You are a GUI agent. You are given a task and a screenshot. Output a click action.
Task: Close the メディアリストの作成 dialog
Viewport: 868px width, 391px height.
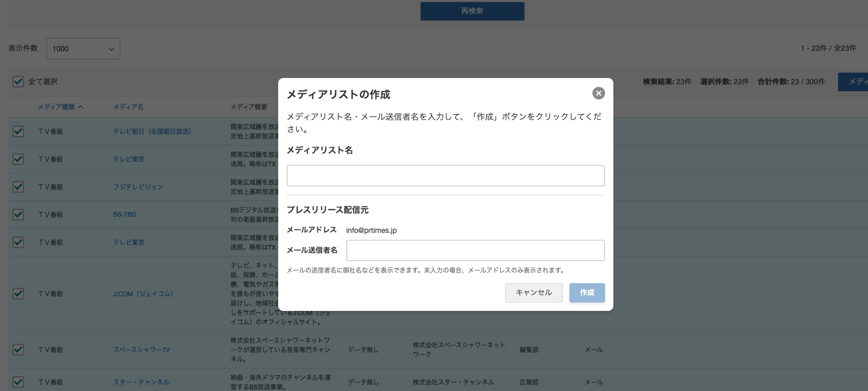598,93
